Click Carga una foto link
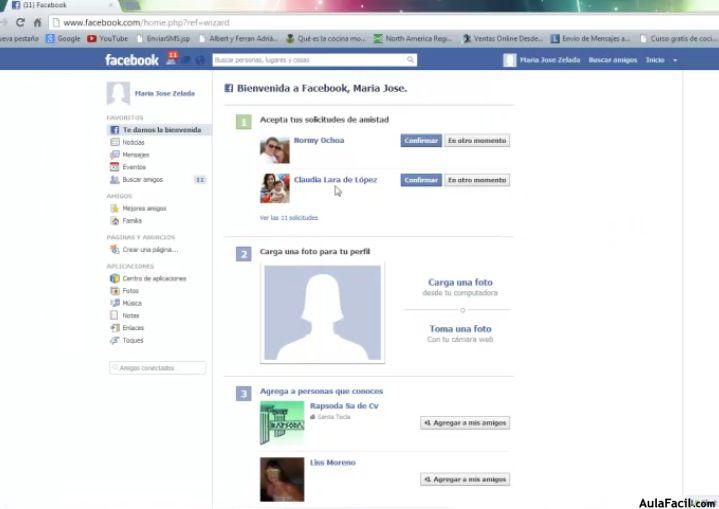Screen dimensions: 719x509 460,282
